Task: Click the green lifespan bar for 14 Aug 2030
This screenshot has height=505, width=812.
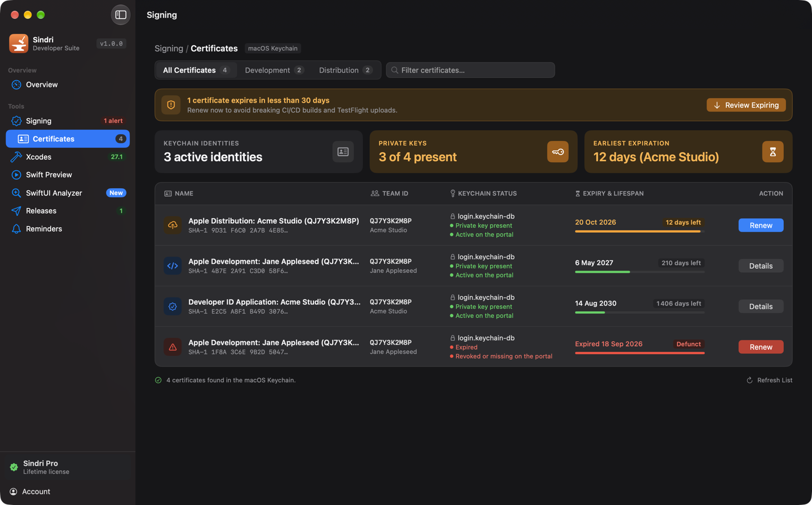Action: coord(640,312)
